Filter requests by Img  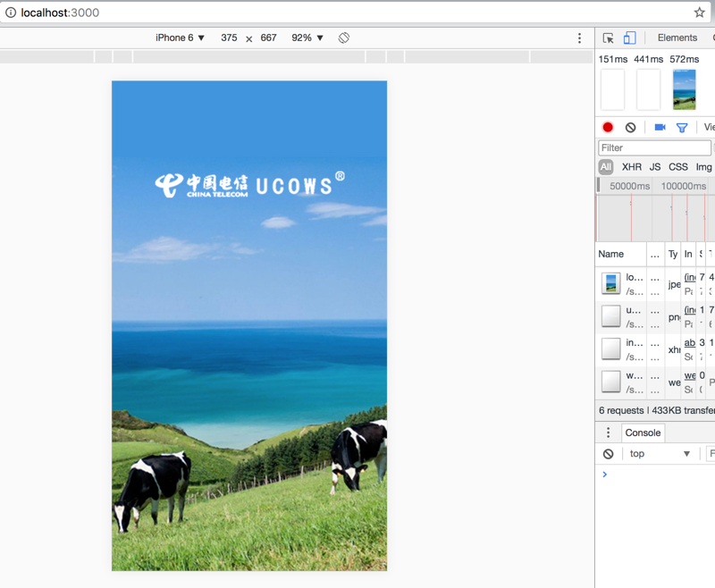click(703, 167)
